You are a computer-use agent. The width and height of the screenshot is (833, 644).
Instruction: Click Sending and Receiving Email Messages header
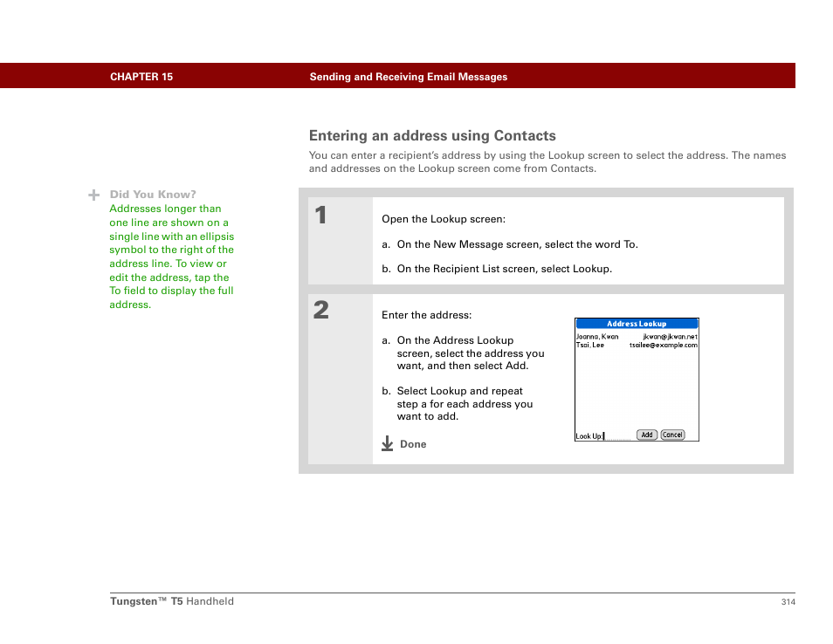[408, 77]
